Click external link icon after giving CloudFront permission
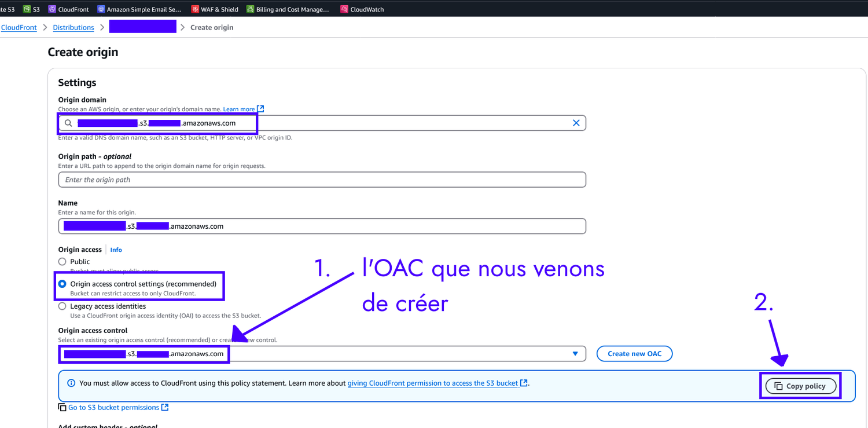Image resolution: width=868 pixels, height=428 pixels. [x=524, y=383]
